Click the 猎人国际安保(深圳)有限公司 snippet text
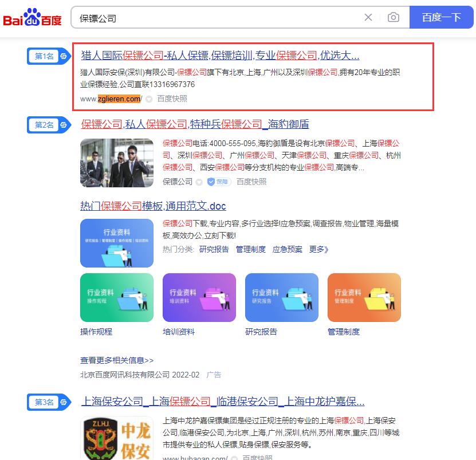 point(240,78)
